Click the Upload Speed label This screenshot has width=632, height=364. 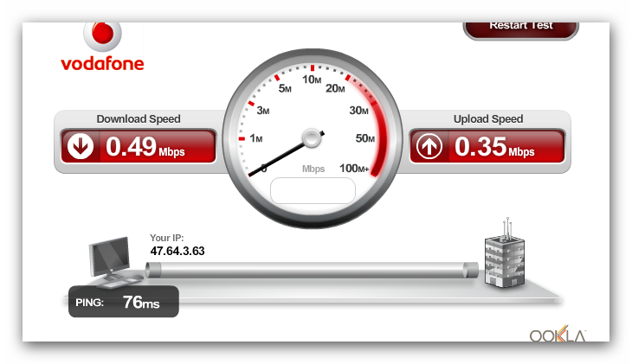tap(488, 118)
